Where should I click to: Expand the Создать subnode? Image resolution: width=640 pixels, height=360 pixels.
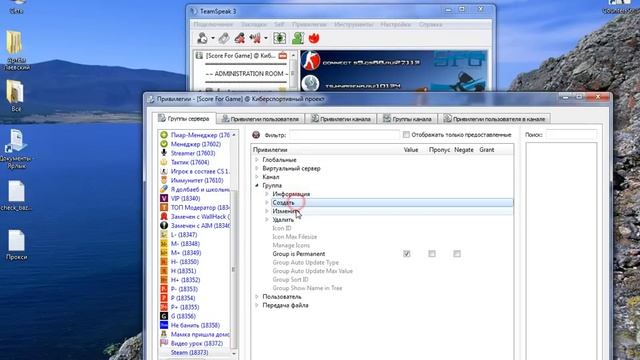click(267, 202)
